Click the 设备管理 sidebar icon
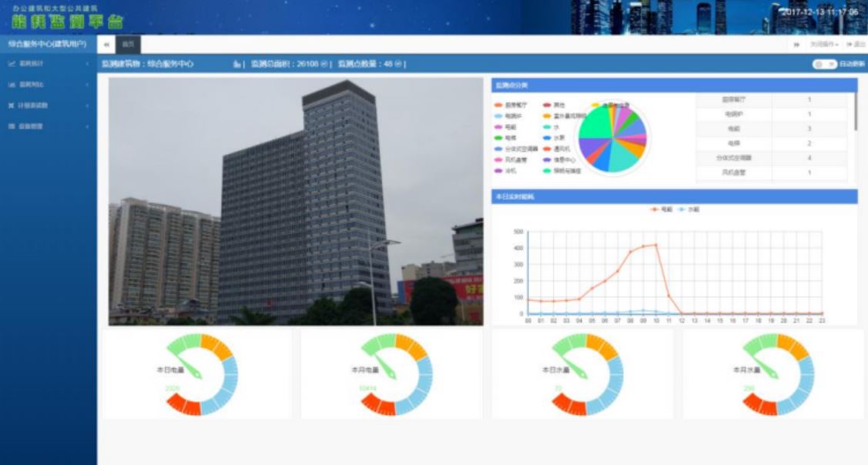The width and height of the screenshot is (868, 465). [x=12, y=125]
